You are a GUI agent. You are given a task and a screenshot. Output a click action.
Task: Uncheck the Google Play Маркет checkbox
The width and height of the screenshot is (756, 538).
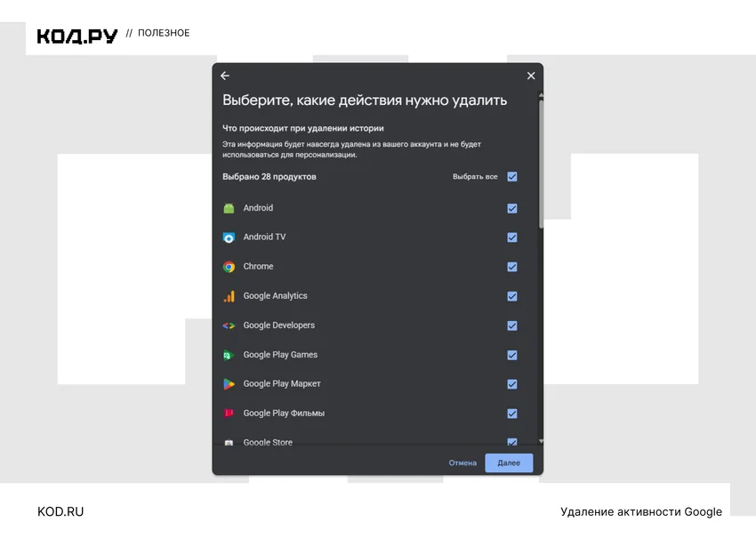[x=512, y=384]
